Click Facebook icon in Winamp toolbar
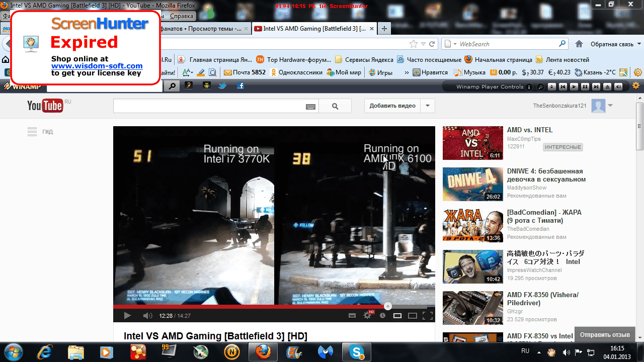644x362 pixels. coord(240,86)
